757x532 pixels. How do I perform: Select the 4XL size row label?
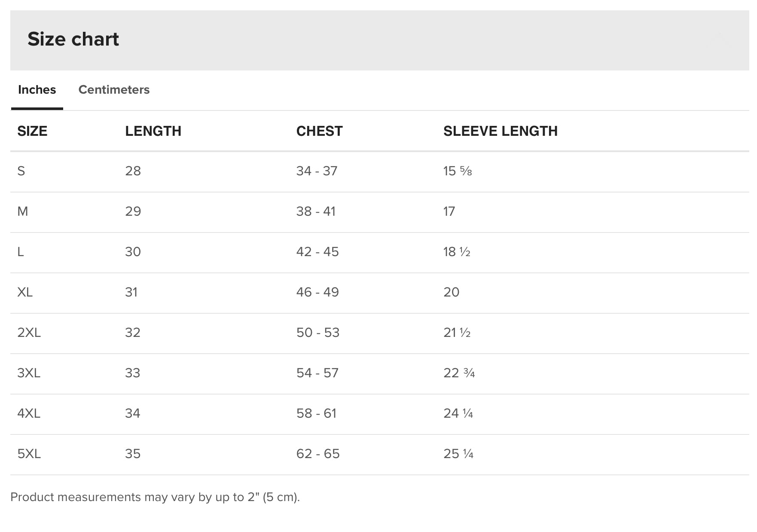click(x=29, y=413)
